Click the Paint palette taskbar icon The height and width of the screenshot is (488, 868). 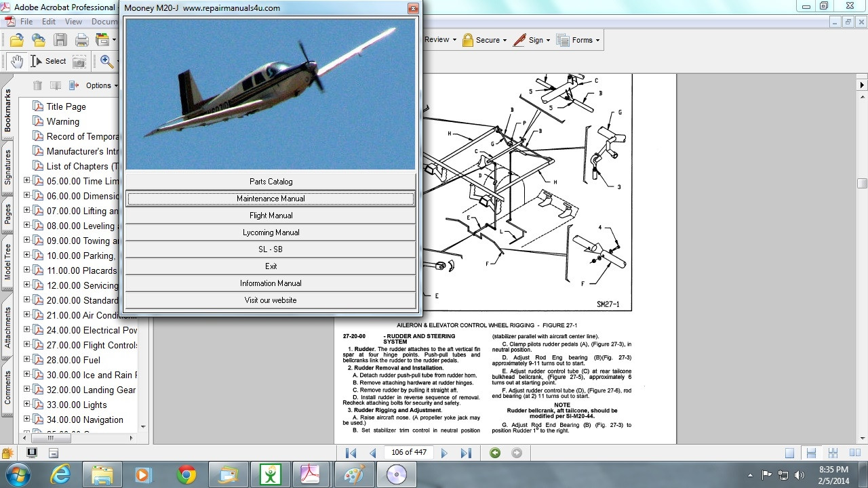point(354,474)
